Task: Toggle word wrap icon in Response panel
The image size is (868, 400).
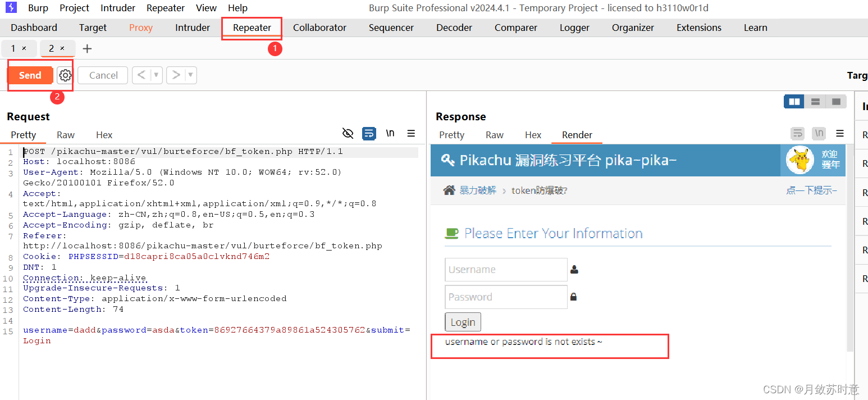Action: pyautogui.click(x=797, y=133)
